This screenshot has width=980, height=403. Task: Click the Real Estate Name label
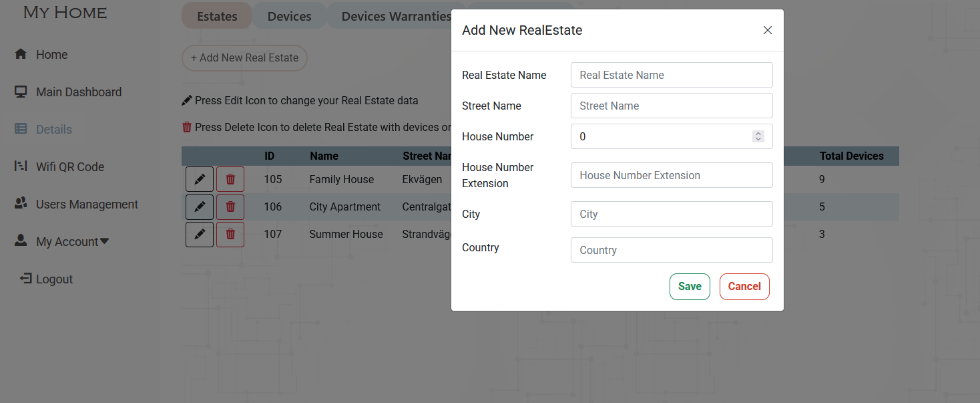coord(504,75)
